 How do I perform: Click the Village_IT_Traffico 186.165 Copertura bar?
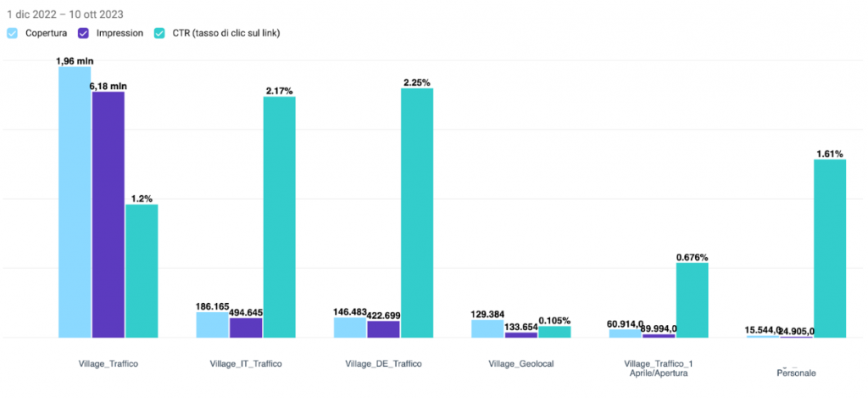pyautogui.click(x=212, y=325)
